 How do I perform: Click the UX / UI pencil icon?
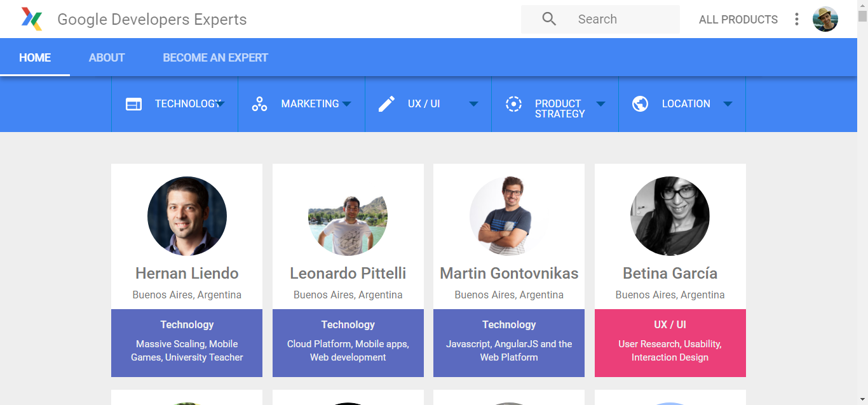[x=386, y=104]
